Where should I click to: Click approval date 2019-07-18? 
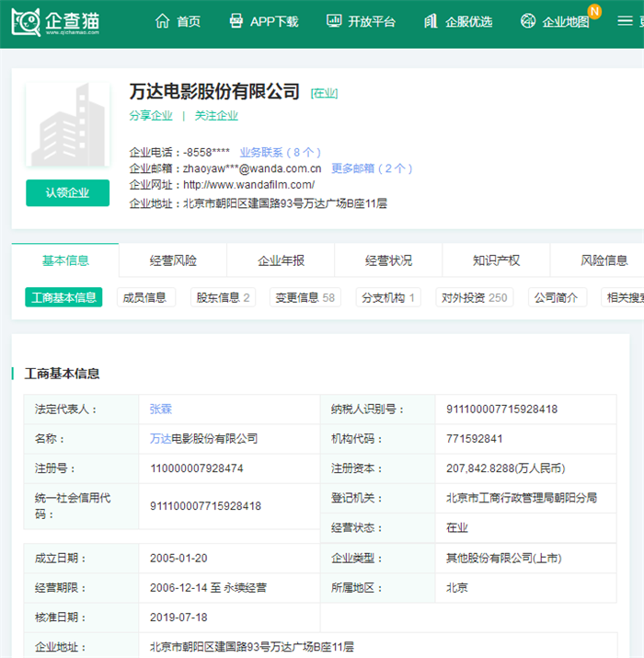tap(178, 618)
